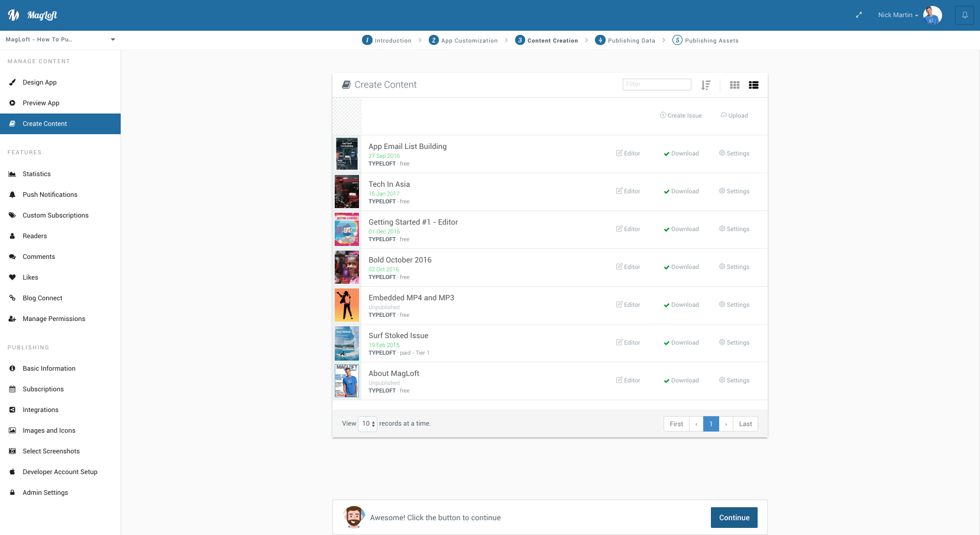The width and height of the screenshot is (980, 535).
Task: Open Editor for About MagLoft
Action: [628, 380]
